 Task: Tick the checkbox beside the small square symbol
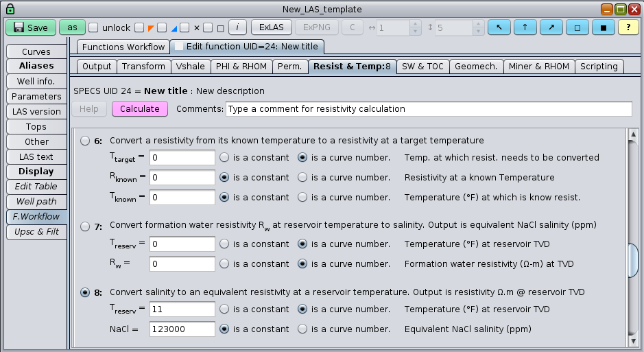(208, 27)
